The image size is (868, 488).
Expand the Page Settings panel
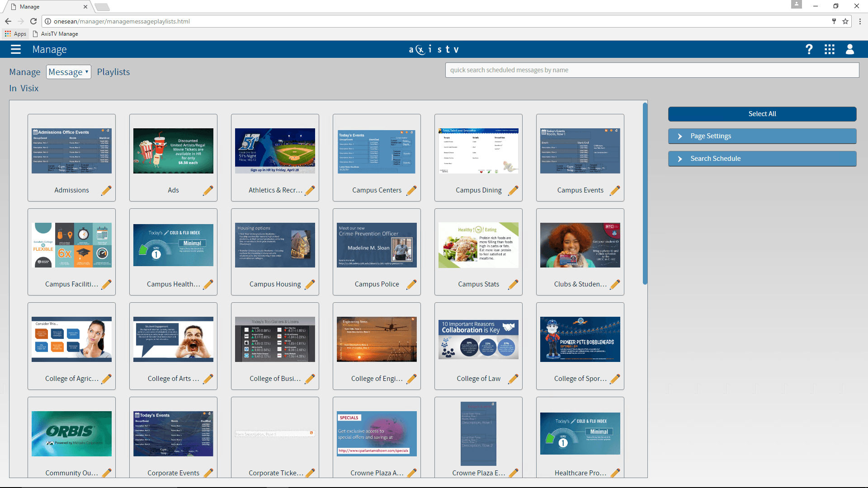[762, 136]
